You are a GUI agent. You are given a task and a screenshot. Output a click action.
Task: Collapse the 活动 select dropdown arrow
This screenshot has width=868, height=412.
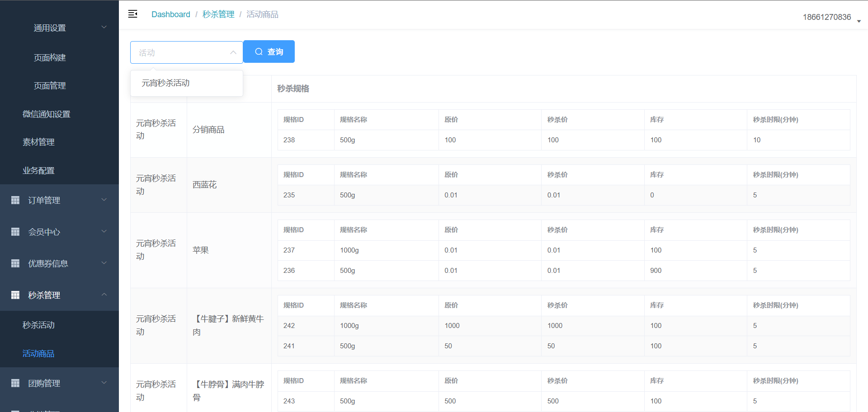233,52
